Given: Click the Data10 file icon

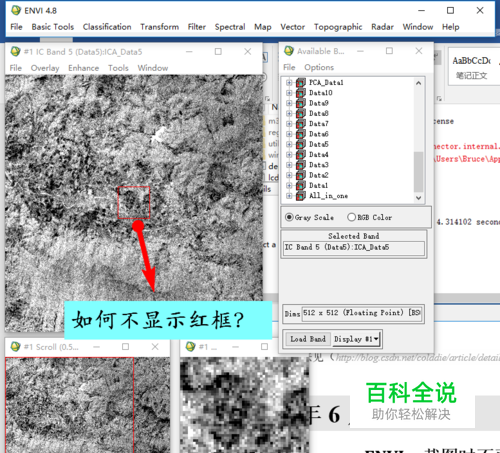Looking at the screenshot, I should pyautogui.click(x=301, y=93).
